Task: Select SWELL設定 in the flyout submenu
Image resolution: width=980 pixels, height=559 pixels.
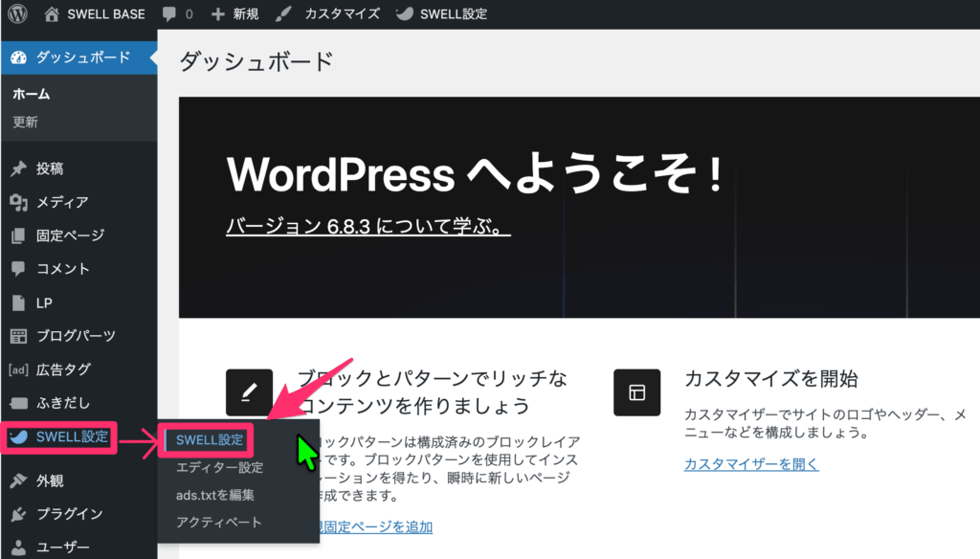Action: click(210, 440)
